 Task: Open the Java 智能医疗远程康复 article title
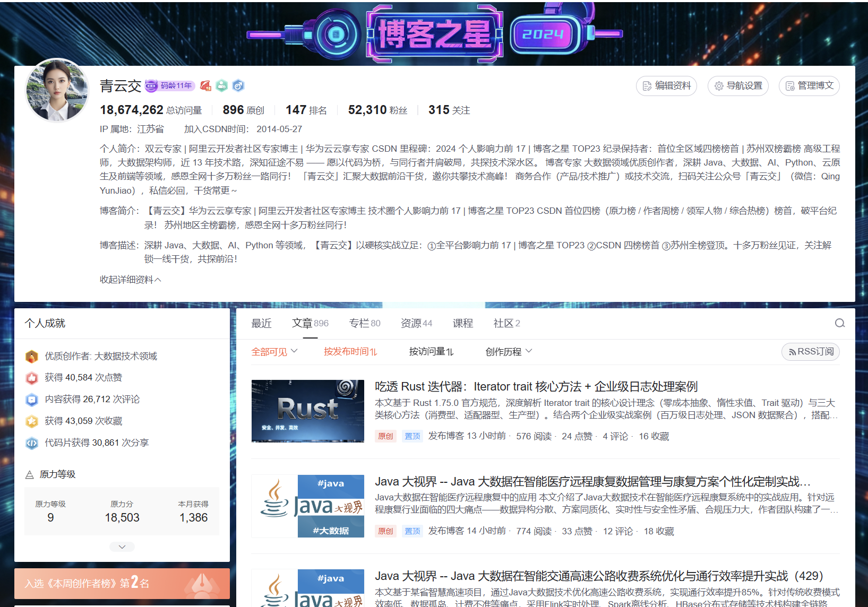click(592, 481)
